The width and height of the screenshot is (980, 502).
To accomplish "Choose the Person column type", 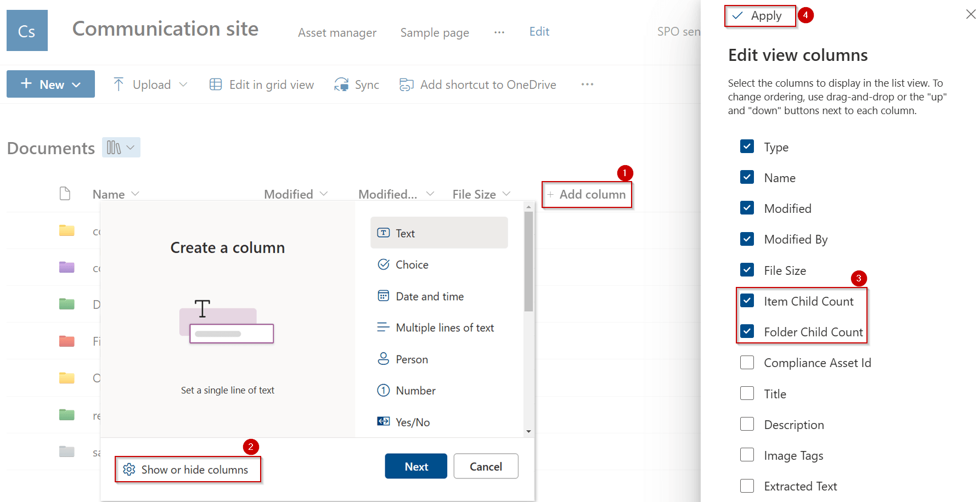I will (412, 359).
